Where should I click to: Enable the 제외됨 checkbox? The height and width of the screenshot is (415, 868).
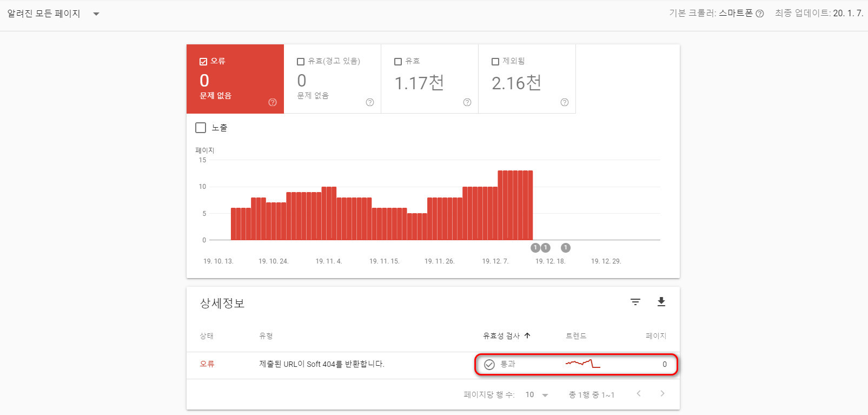coord(495,62)
